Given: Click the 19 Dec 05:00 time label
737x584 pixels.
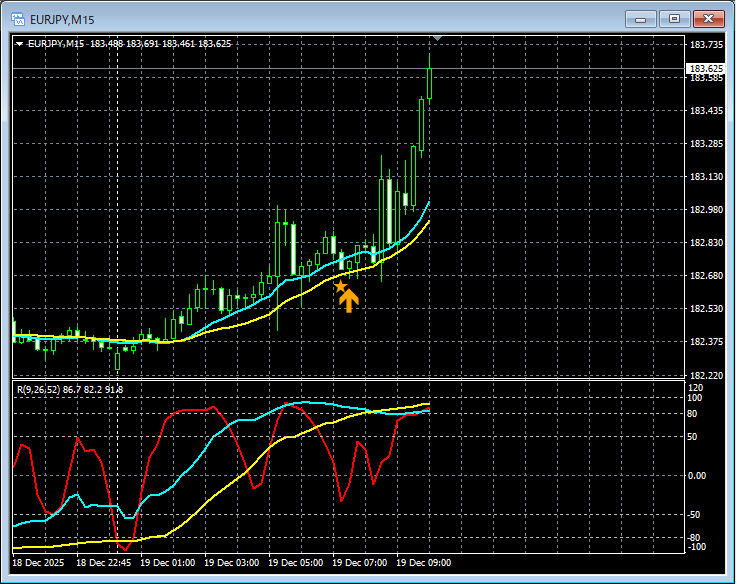Looking at the screenshot, I should 297,563.
